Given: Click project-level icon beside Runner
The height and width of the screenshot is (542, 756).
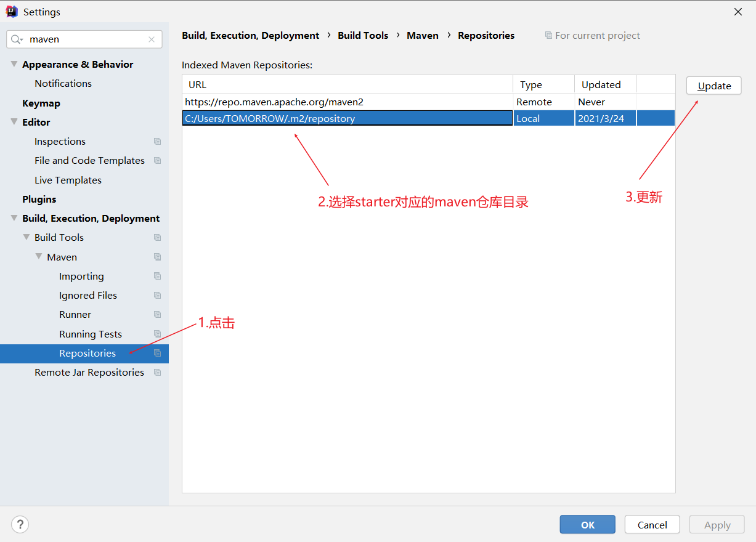Looking at the screenshot, I should click(157, 315).
